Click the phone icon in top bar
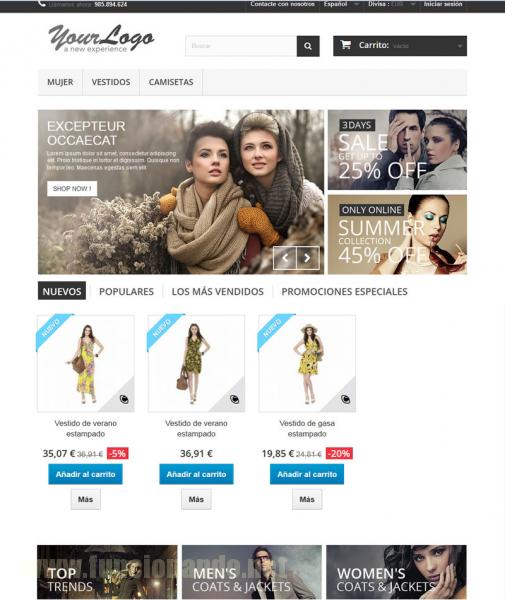This screenshot has height=600, width=505. 42,4
